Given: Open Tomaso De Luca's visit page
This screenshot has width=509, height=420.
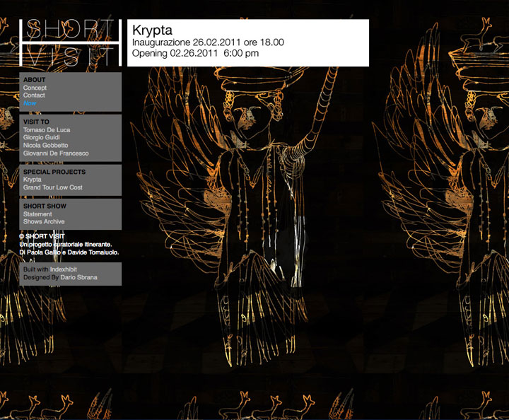Looking at the screenshot, I should [x=47, y=130].
